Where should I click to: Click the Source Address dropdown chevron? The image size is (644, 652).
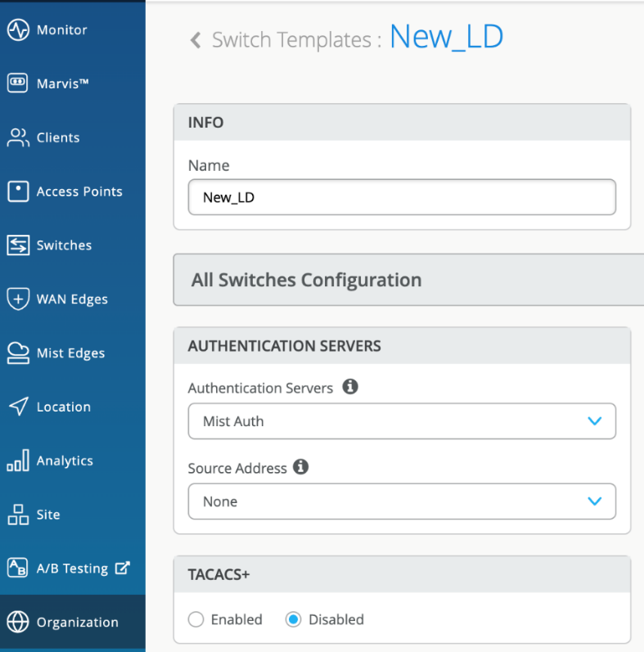point(595,501)
